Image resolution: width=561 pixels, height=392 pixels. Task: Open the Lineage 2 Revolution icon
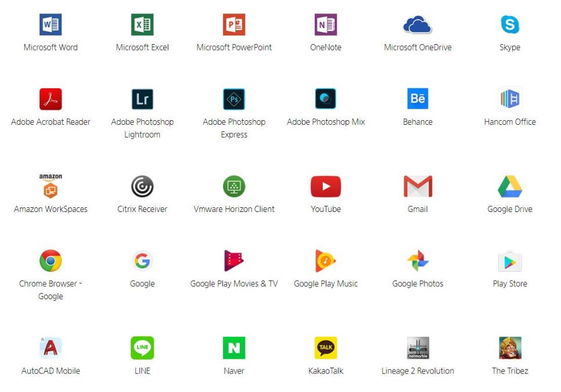point(418,348)
